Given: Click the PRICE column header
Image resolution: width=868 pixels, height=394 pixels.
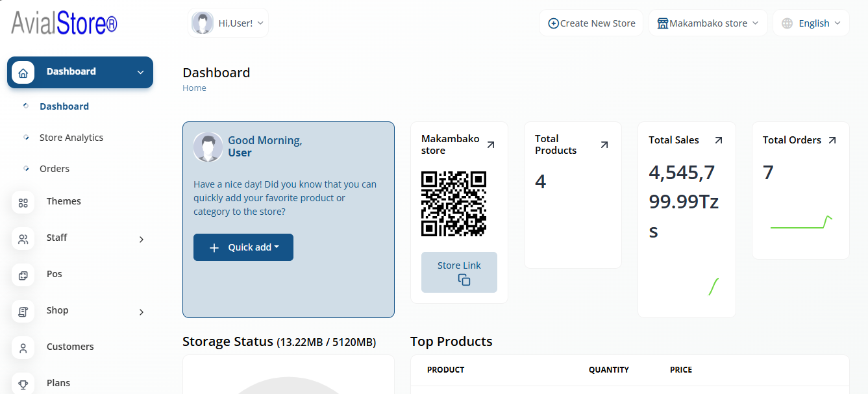Looking at the screenshot, I should point(681,370).
